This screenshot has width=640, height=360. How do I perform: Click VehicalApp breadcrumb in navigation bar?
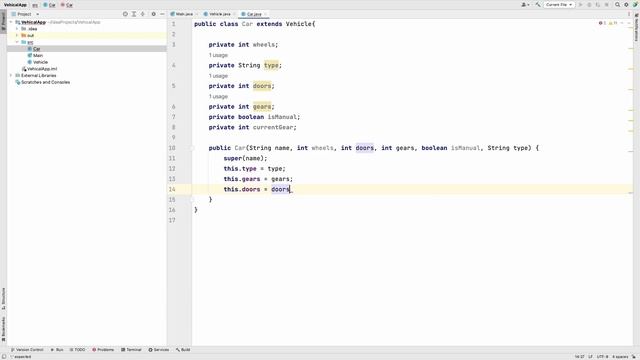click(15, 5)
